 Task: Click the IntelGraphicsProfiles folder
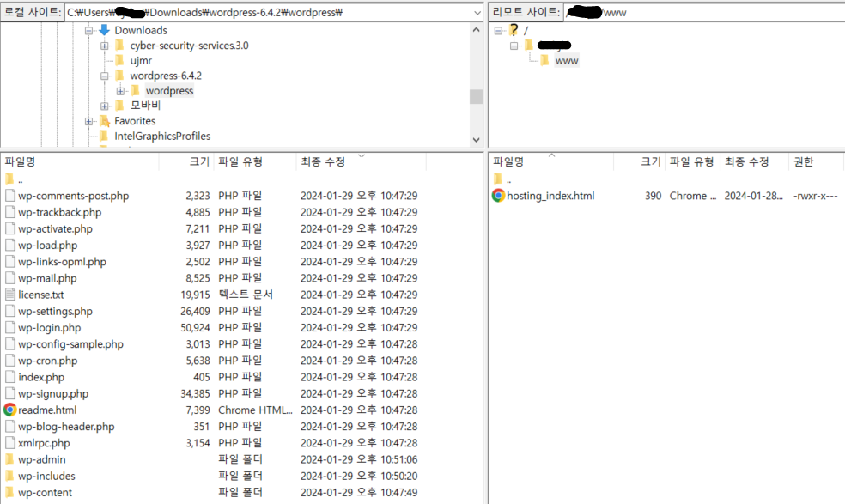pyautogui.click(x=164, y=136)
